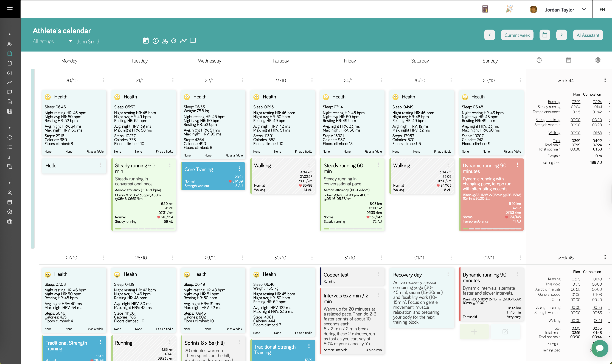Image resolution: width=612 pixels, height=364 pixels.
Task: Open calendar settings gear next to Sunday
Action: coord(598,60)
